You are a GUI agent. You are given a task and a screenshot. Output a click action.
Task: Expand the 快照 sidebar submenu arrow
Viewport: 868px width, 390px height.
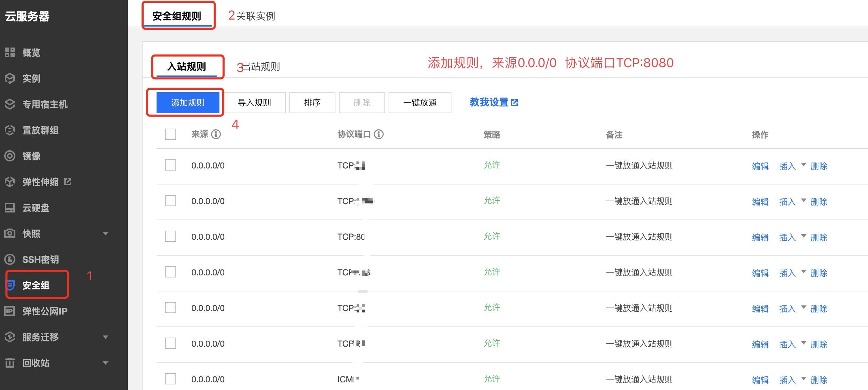click(x=106, y=233)
